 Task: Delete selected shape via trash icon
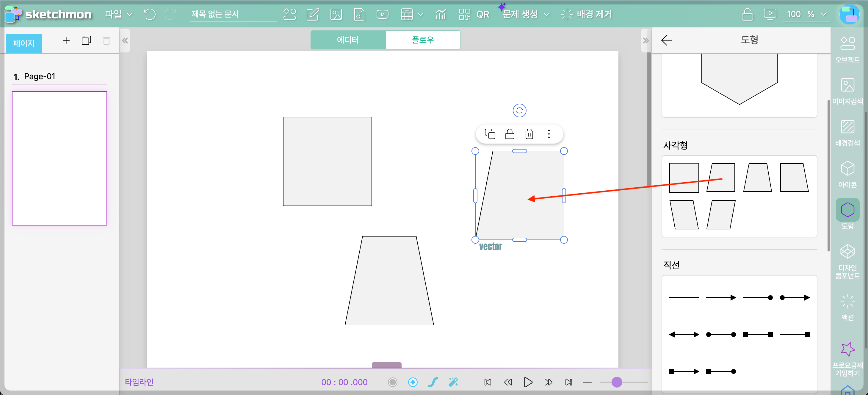(529, 134)
